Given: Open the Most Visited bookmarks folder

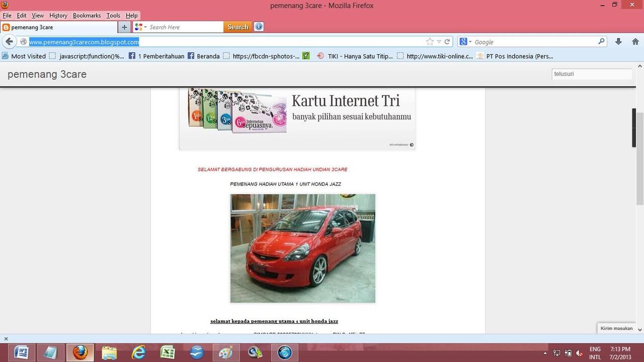Looking at the screenshot, I should (24, 56).
